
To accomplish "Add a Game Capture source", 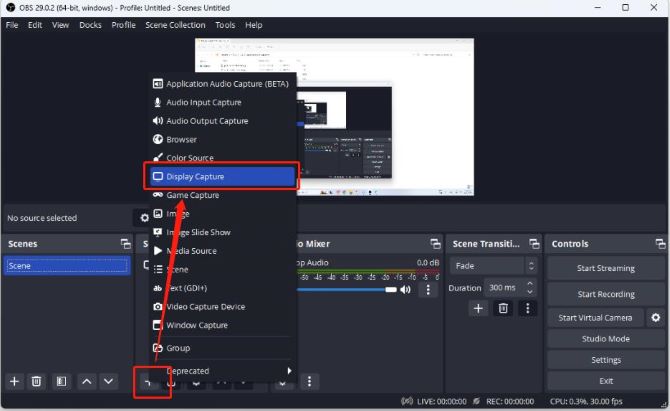I will pos(221,195).
